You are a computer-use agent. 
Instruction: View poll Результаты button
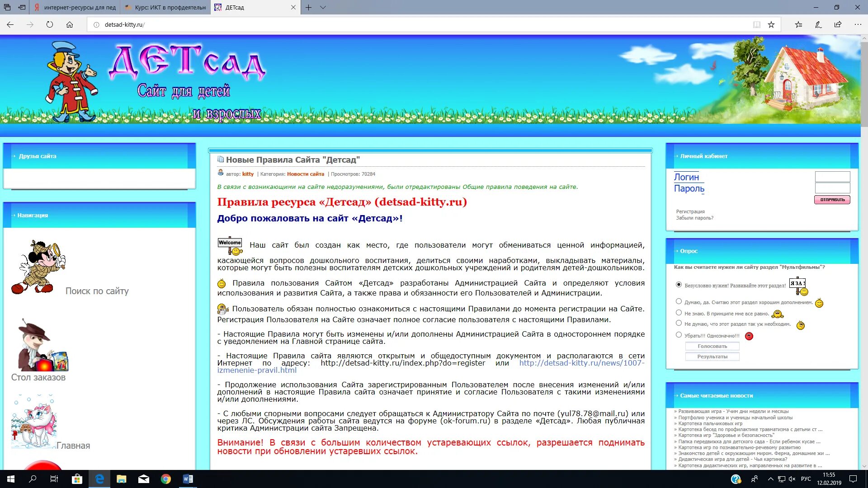(712, 357)
